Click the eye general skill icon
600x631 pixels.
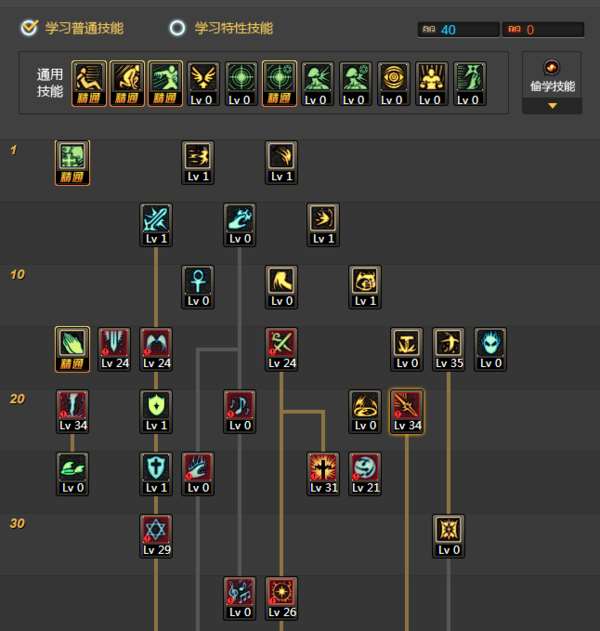pyautogui.click(x=393, y=84)
